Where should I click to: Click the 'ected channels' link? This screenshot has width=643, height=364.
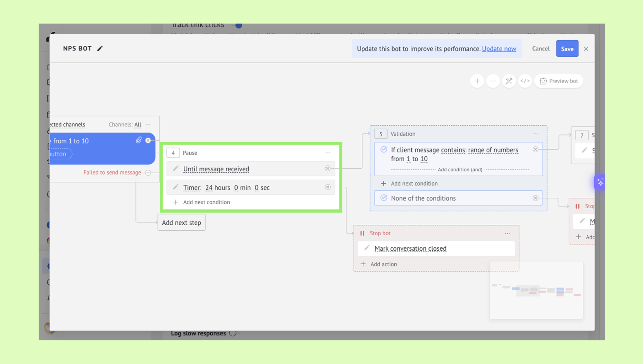[67, 125]
